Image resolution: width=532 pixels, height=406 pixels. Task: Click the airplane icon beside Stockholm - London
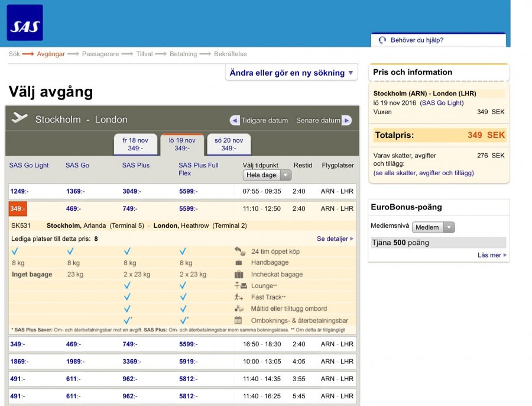coord(20,118)
